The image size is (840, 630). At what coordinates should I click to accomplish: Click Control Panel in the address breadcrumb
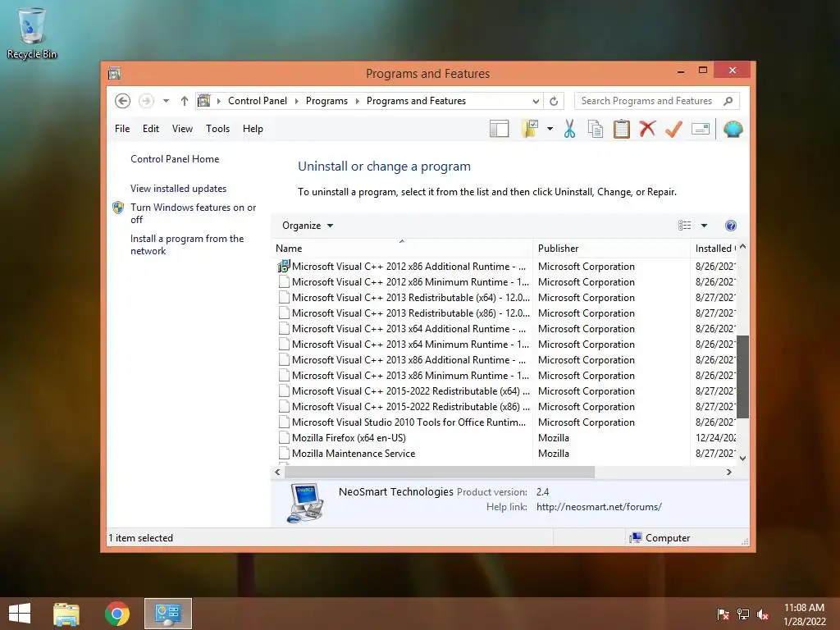[x=258, y=101]
